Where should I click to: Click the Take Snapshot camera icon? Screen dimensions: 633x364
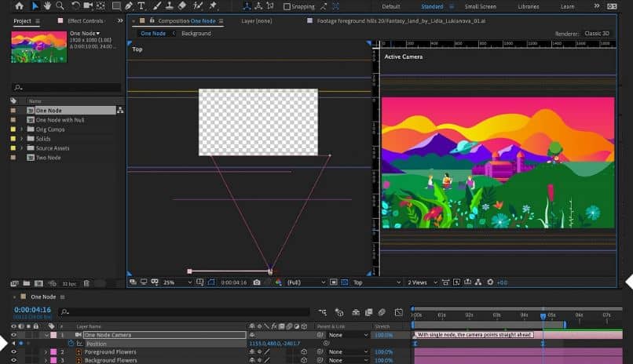pyautogui.click(x=256, y=282)
